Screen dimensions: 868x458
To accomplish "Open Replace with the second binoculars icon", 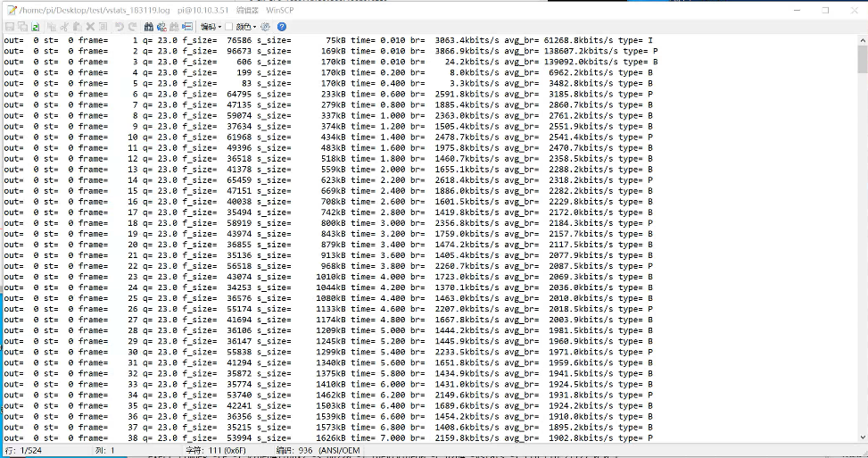I will [161, 27].
